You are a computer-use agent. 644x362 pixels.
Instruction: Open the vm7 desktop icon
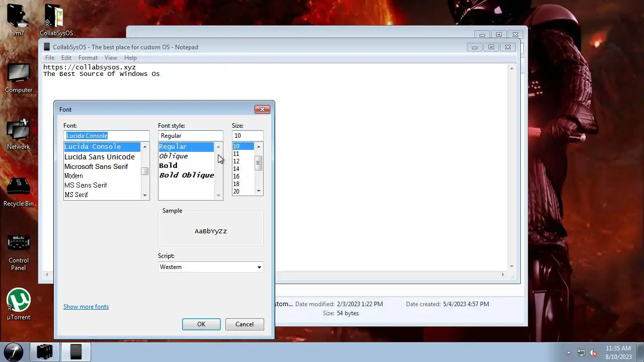tap(18, 20)
